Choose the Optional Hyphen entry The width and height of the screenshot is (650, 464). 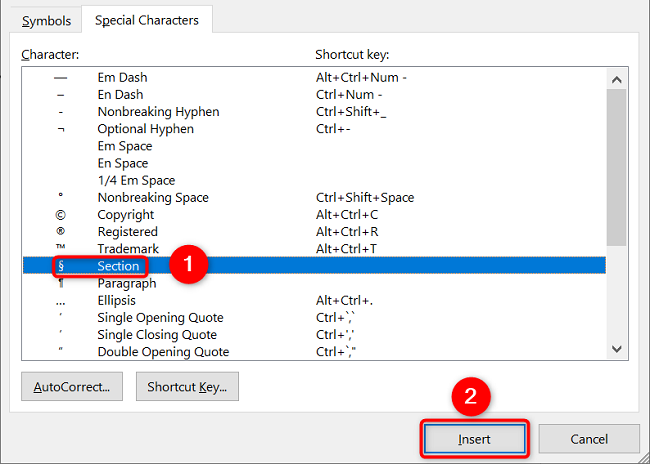[x=145, y=129]
